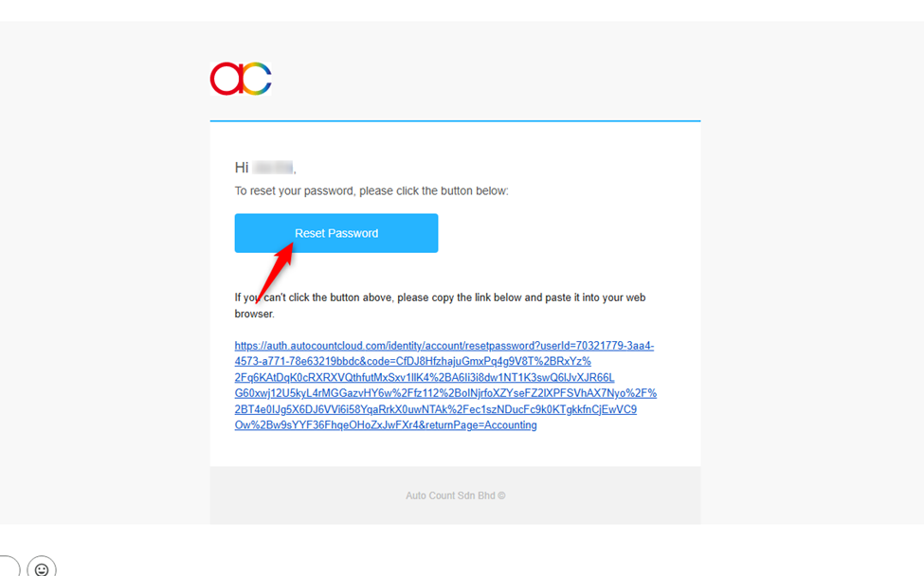The height and width of the screenshot is (576, 924).
Task: Click the blurred recipient name after Hi
Action: point(273,168)
